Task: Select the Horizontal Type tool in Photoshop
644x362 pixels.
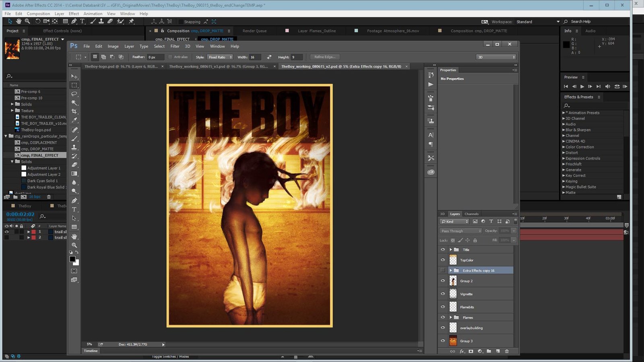Action: click(x=74, y=209)
